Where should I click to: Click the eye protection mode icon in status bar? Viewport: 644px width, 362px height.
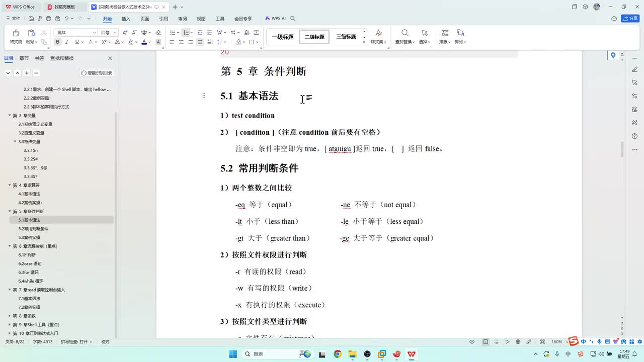coord(472,342)
